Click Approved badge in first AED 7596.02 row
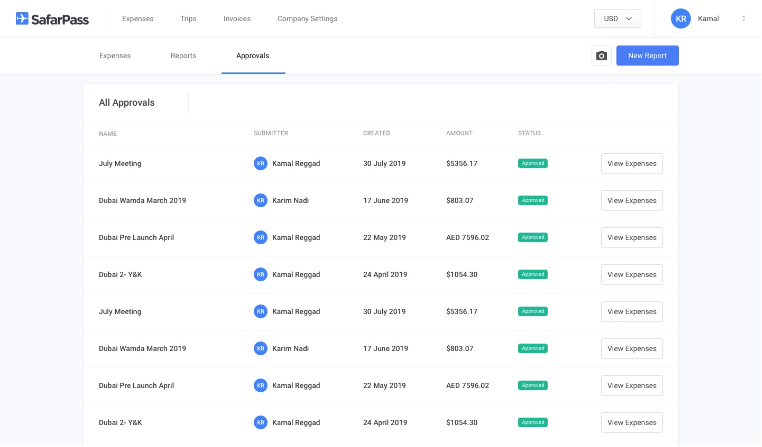The height and width of the screenshot is (447, 762). tap(533, 237)
